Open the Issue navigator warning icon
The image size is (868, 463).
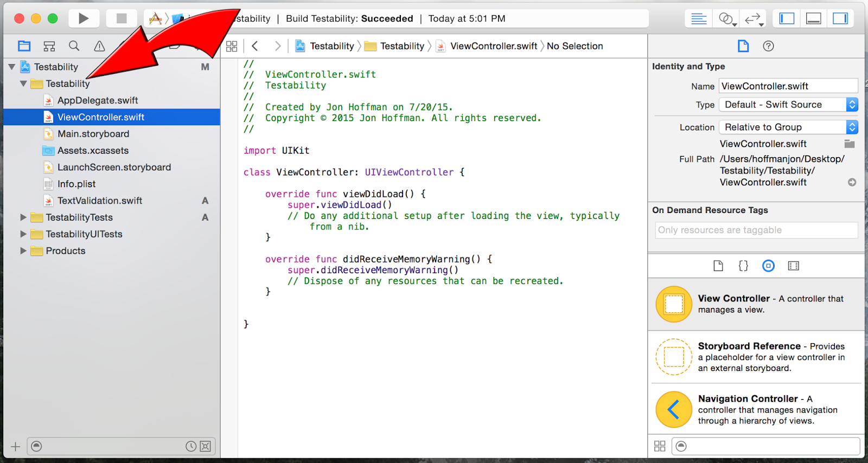tap(99, 46)
